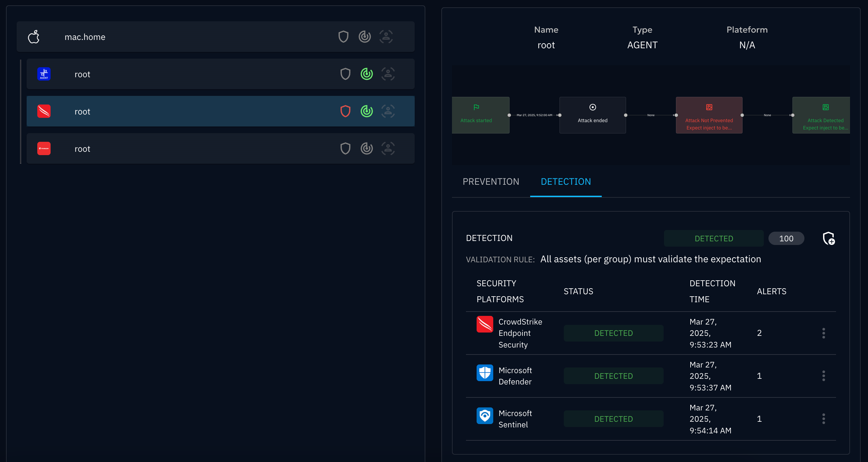Viewport: 868px width, 462px height.
Task: Click the Attack Not Prevented timeline node
Action: coord(709,115)
